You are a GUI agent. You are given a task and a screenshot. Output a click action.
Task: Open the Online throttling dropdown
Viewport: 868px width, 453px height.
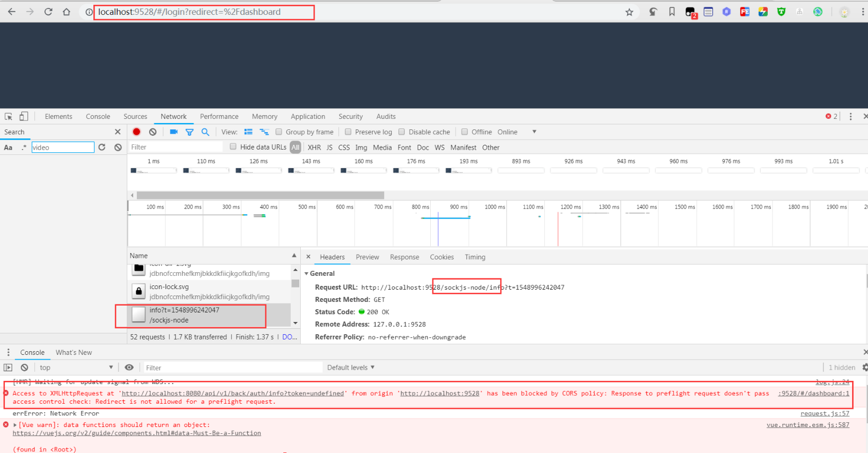point(517,132)
